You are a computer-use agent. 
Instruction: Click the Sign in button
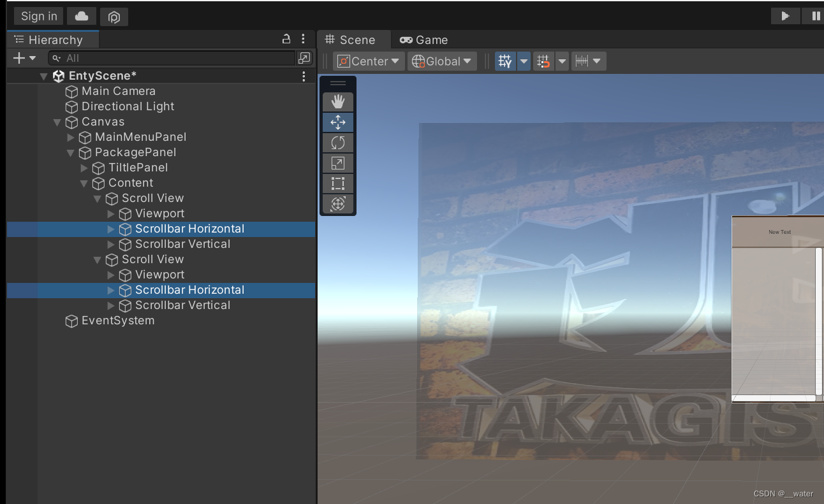pyautogui.click(x=39, y=17)
